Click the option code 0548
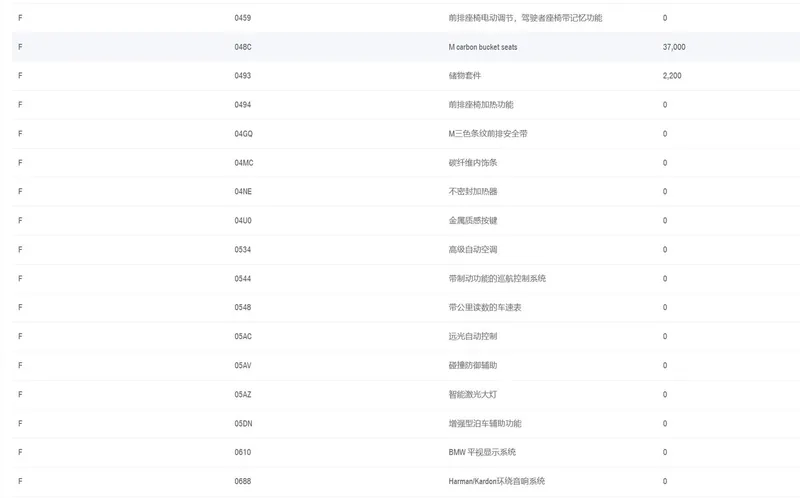The image size is (800, 498). 242,307
